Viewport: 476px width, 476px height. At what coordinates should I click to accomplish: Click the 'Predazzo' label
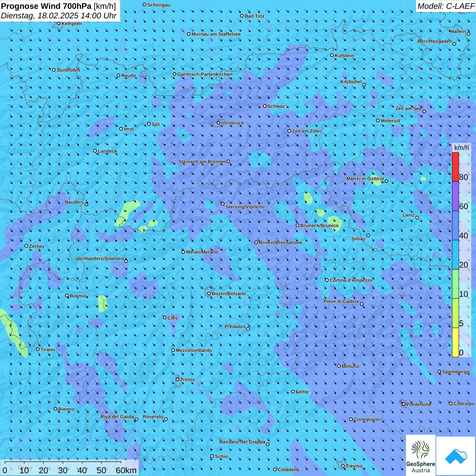click(x=235, y=326)
